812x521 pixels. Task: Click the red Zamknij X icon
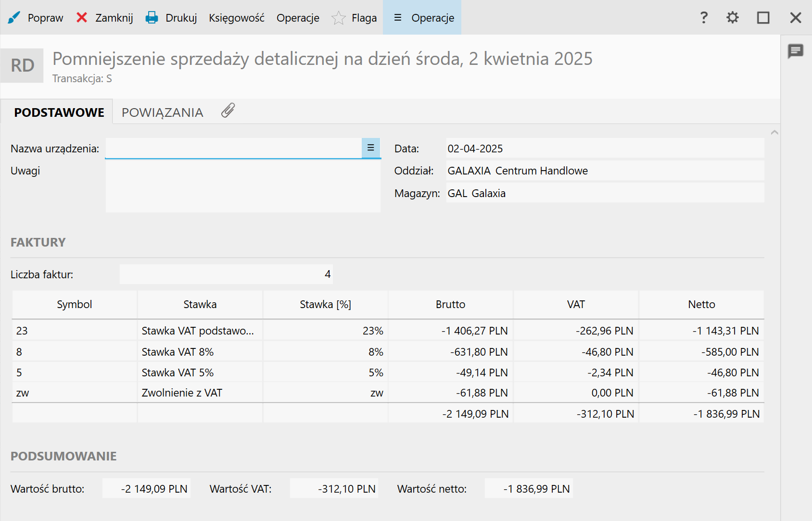coord(82,18)
